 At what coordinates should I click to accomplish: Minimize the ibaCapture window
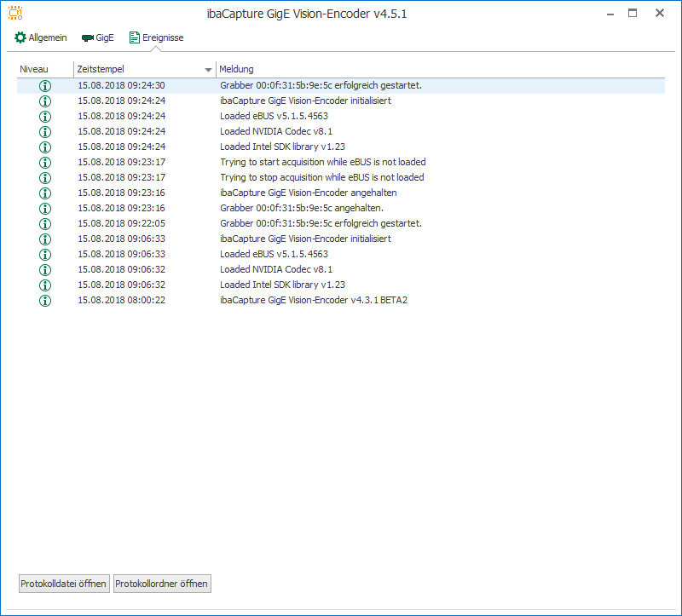point(610,14)
